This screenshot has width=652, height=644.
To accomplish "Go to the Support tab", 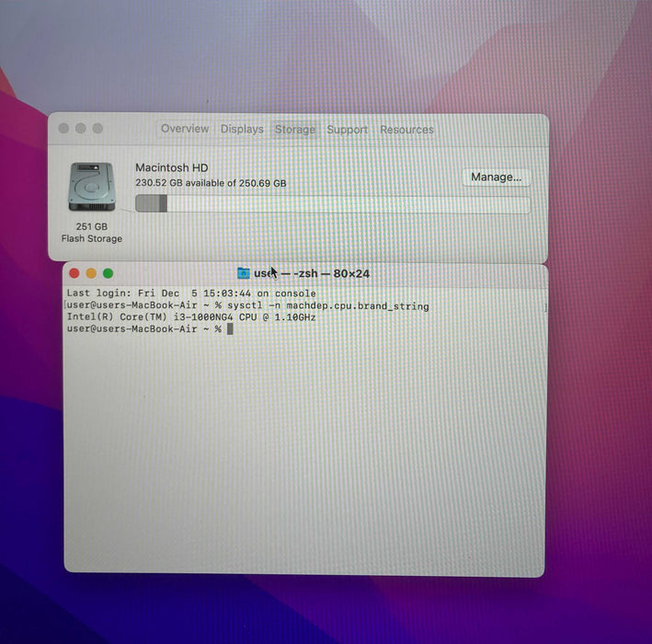I will point(348,130).
